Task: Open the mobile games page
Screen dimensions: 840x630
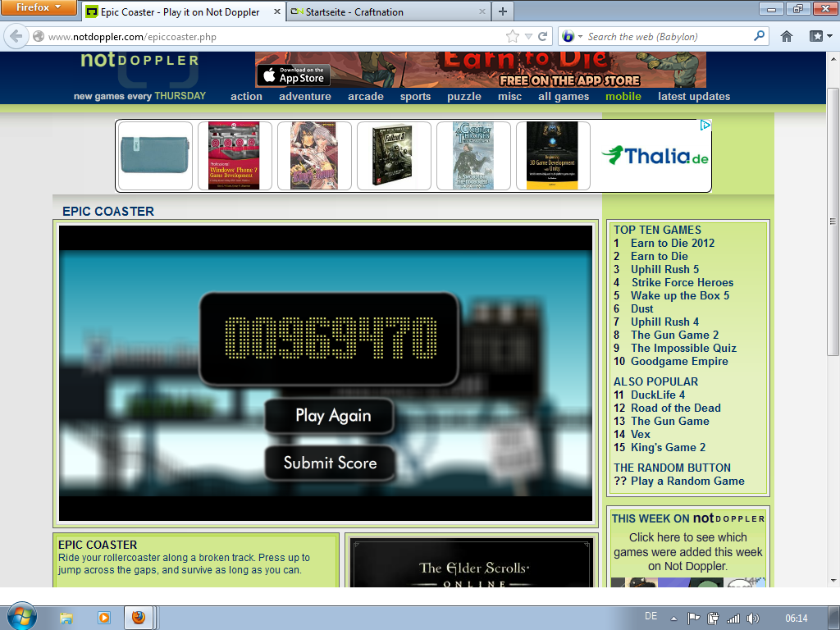Action: pos(623,97)
